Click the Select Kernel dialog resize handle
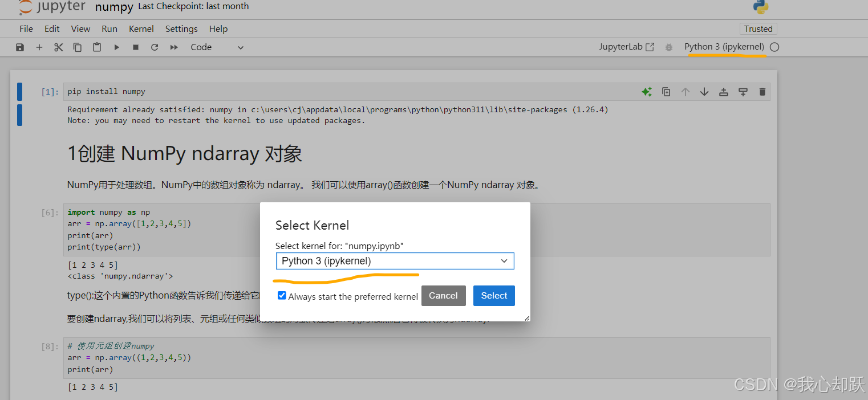868x400 pixels. tap(527, 318)
